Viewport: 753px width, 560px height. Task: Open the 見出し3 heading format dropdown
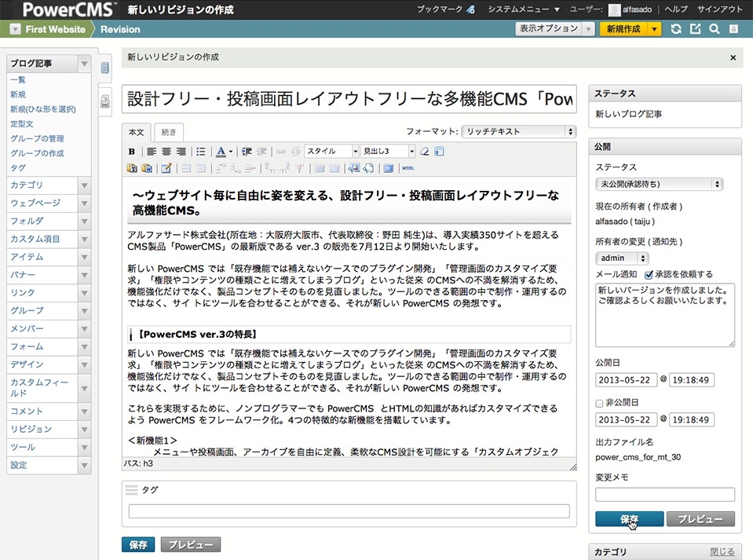388,152
